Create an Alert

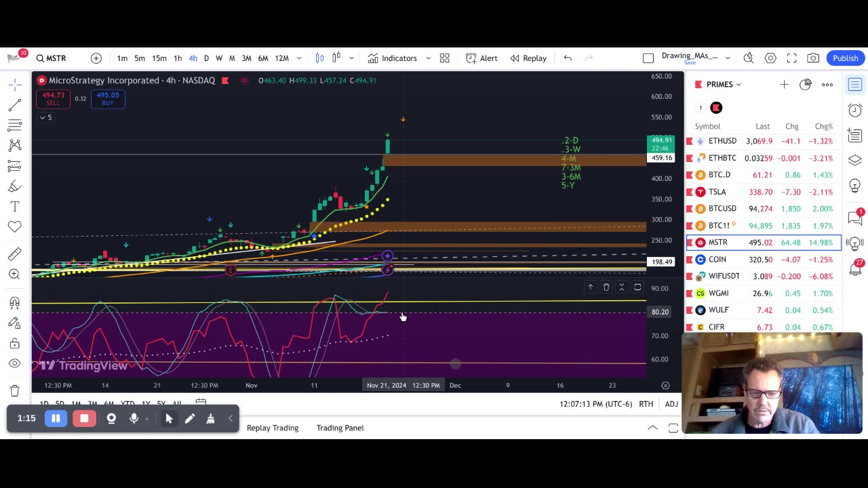[481, 58]
